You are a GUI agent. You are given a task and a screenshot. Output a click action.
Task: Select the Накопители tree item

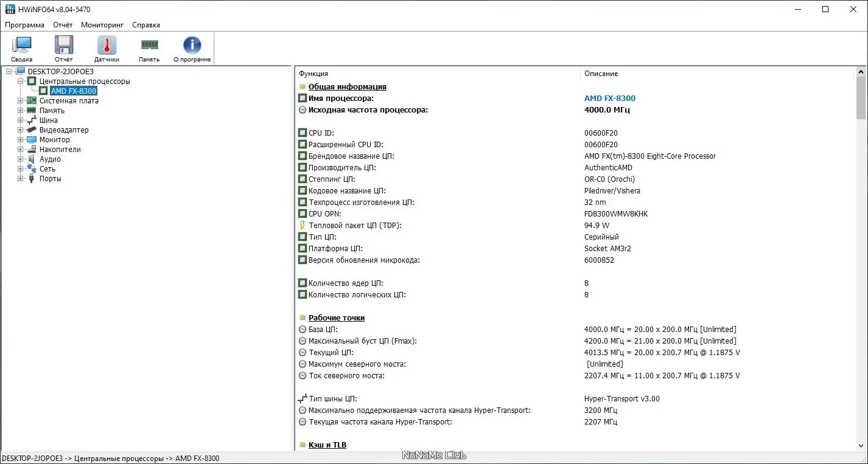(x=60, y=150)
